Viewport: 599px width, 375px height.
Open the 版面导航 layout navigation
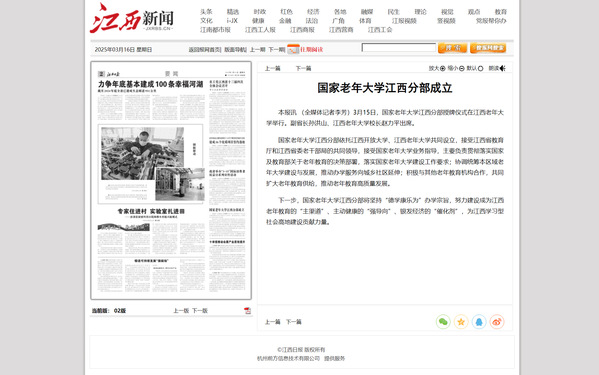(235, 50)
